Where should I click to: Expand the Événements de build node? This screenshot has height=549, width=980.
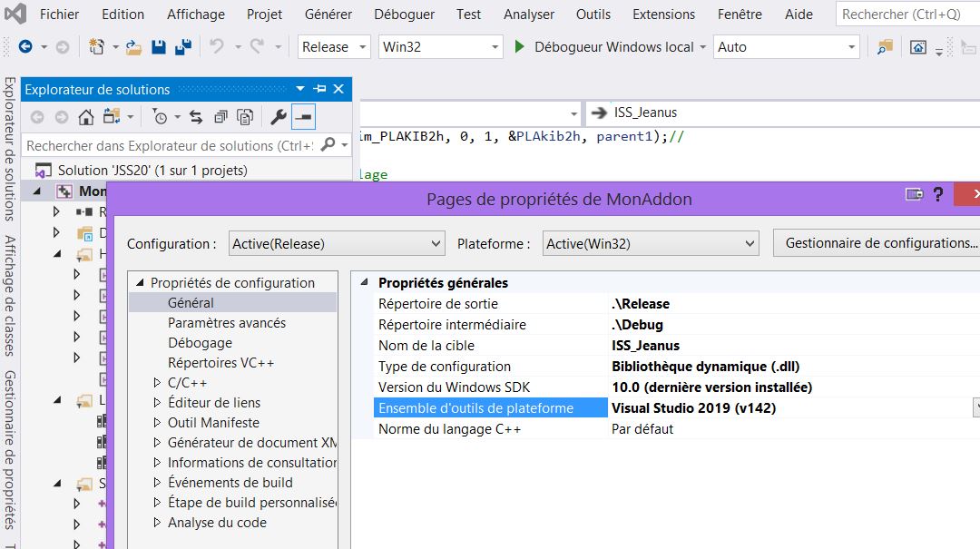point(157,483)
